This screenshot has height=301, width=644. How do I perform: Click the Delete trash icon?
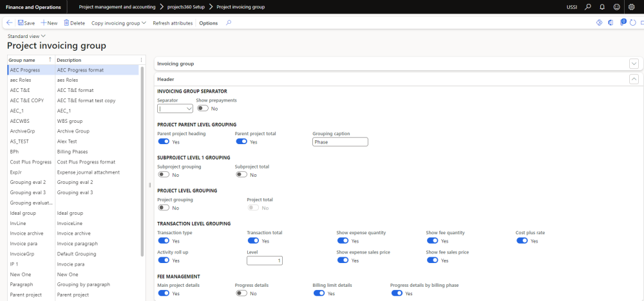(66, 23)
